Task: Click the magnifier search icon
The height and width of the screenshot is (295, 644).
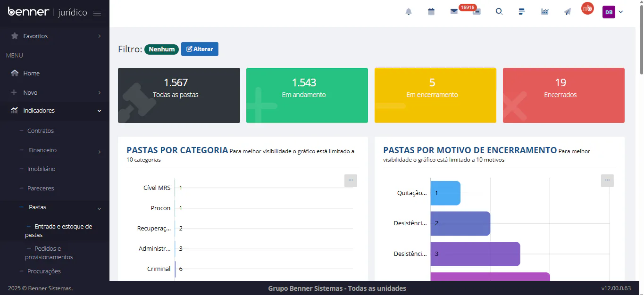Action: coord(499,12)
